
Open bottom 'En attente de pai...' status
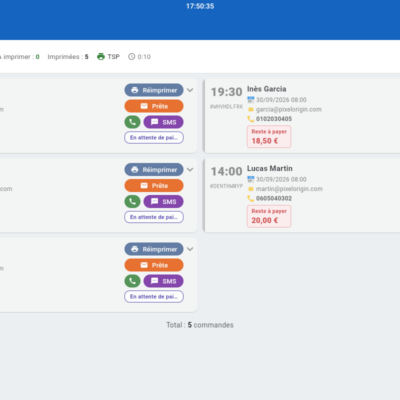point(154,297)
